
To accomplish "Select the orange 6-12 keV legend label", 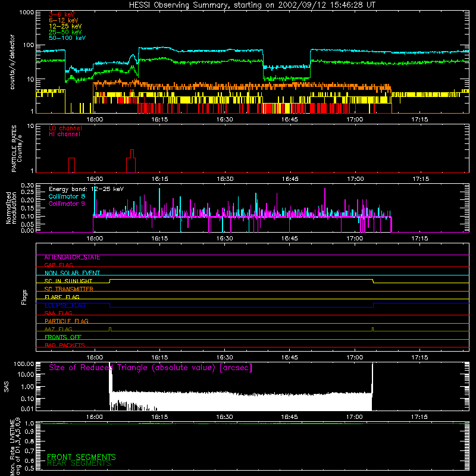I will 64,20.
